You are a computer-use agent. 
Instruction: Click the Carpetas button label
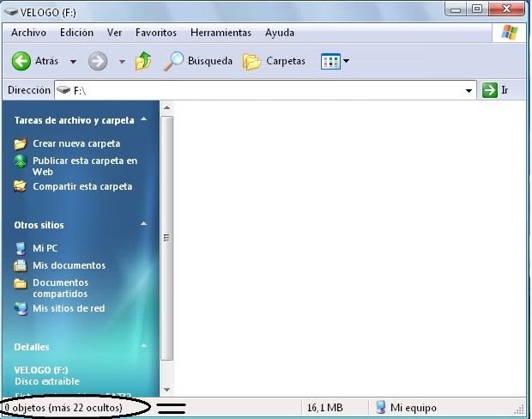pos(286,61)
